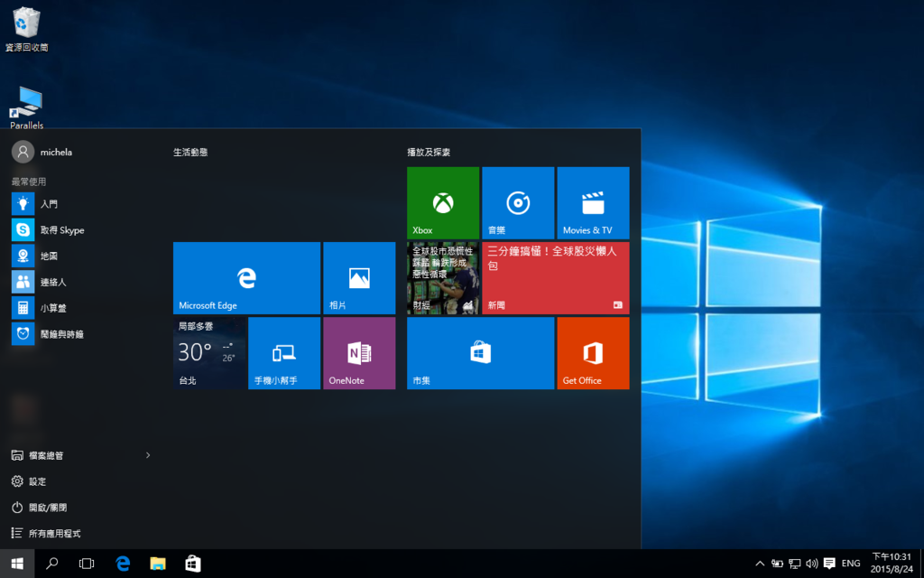This screenshot has height=578, width=924.
Task: Expand the 檔案總管 jump list arrow
Action: point(148,455)
